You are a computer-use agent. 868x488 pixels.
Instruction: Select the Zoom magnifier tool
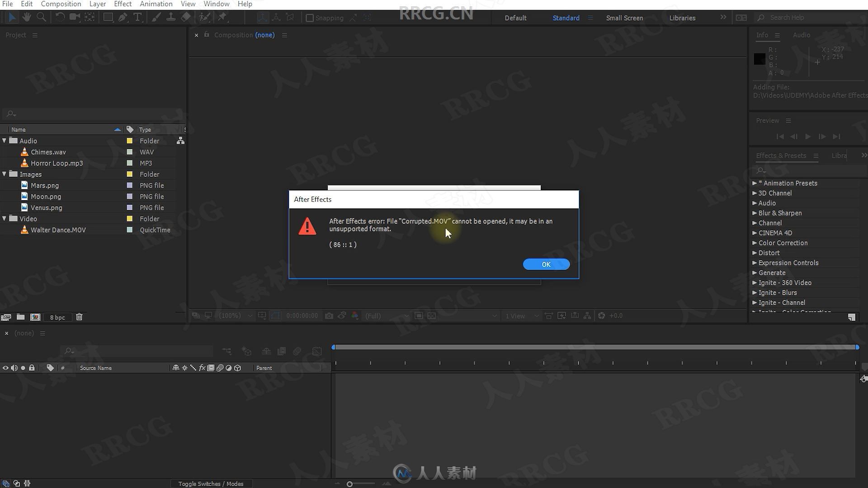pyautogui.click(x=41, y=17)
